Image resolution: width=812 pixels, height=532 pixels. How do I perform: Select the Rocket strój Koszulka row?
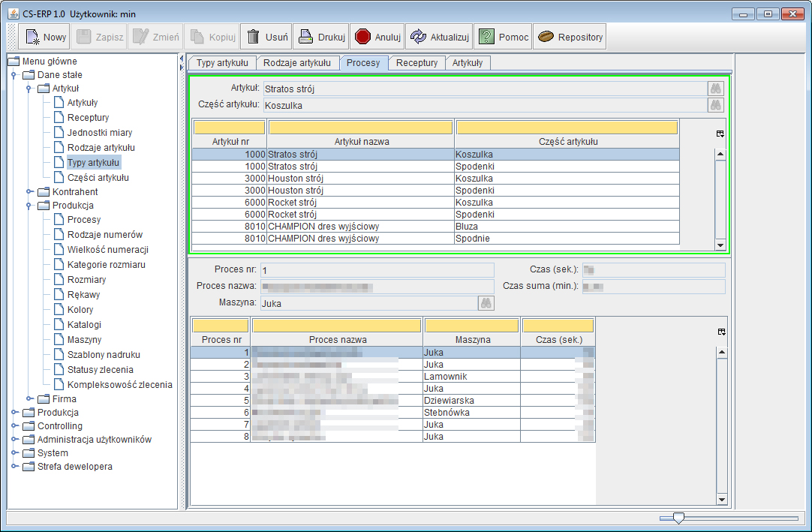tap(435, 202)
